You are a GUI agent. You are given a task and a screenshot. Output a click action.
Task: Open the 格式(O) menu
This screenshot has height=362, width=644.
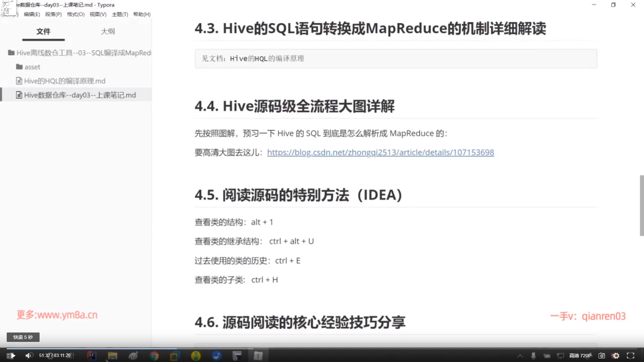point(75,14)
